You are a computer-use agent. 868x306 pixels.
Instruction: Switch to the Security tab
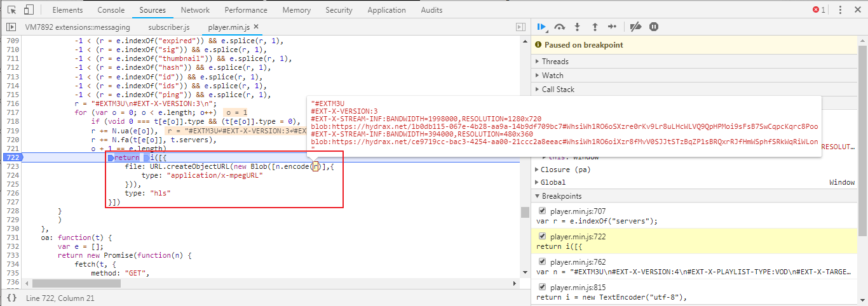click(x=339, y=10)
